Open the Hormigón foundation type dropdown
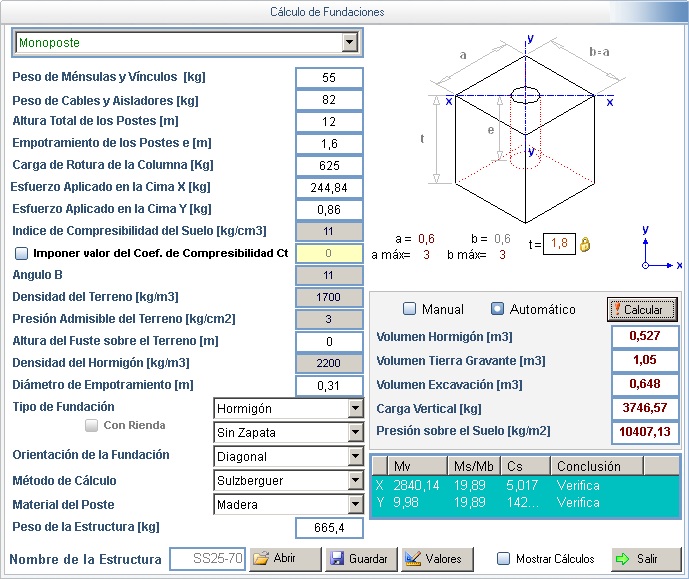689x579 pixels. (x=355, y=409)
